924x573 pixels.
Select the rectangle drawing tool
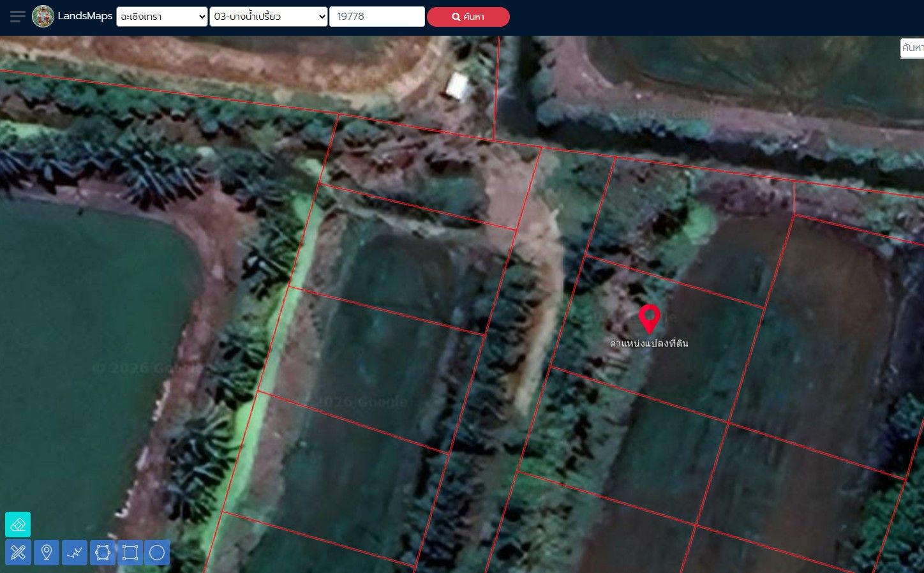[x=130, y=553]
